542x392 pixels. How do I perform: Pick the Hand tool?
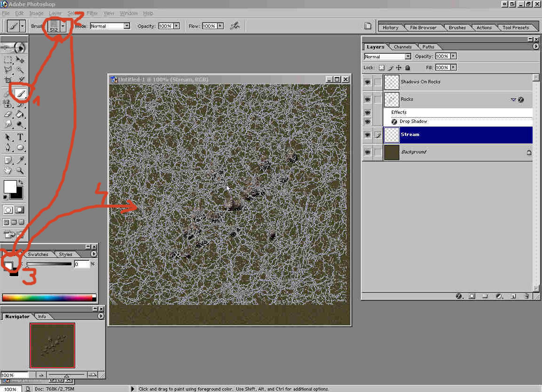(8, 170)
